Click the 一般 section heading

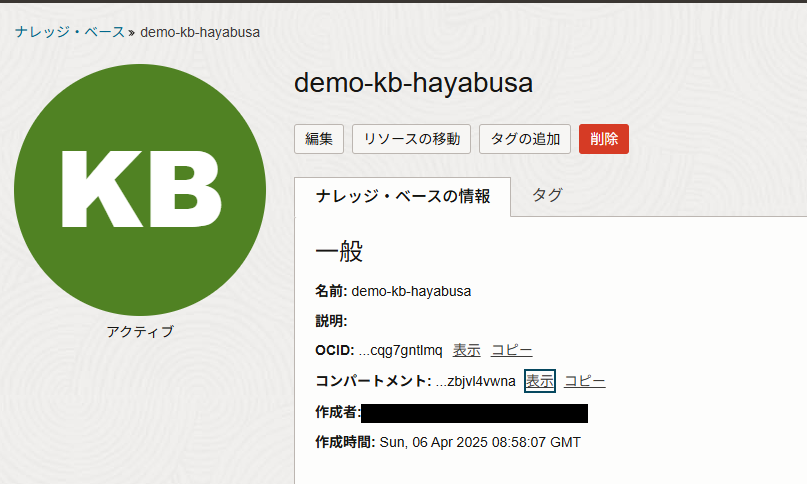tap(339, 252)
